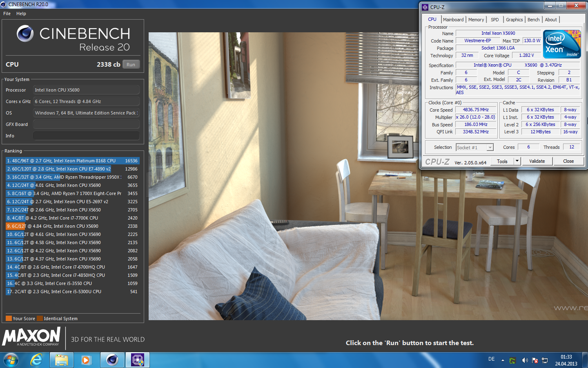Click the empty GFX Board field
The width and height of the screenshot is (588, 368).
[86, 124]
